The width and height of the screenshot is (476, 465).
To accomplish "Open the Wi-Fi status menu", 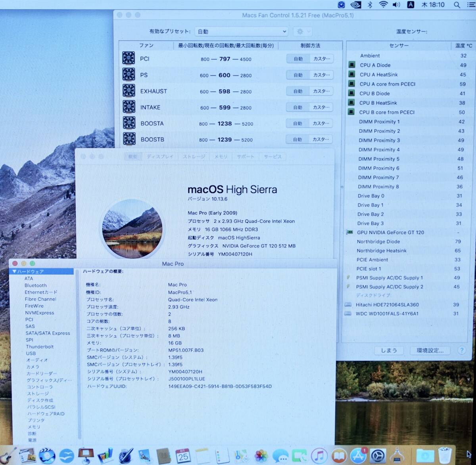I will coord(383,5).
